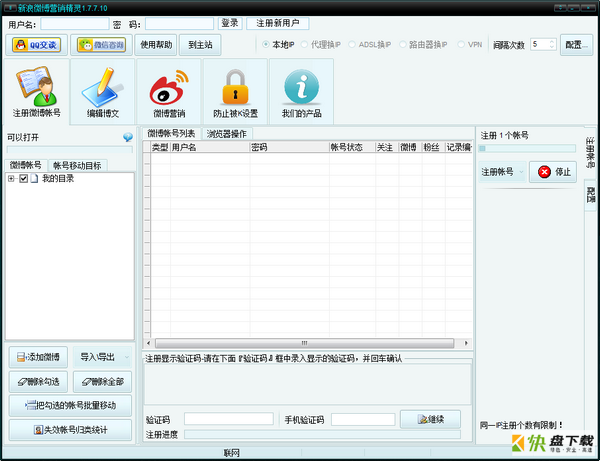The width and height of the screenshot is (600, 461).
Task: Click the red X stop icon
Action: (x=544, y=172)
